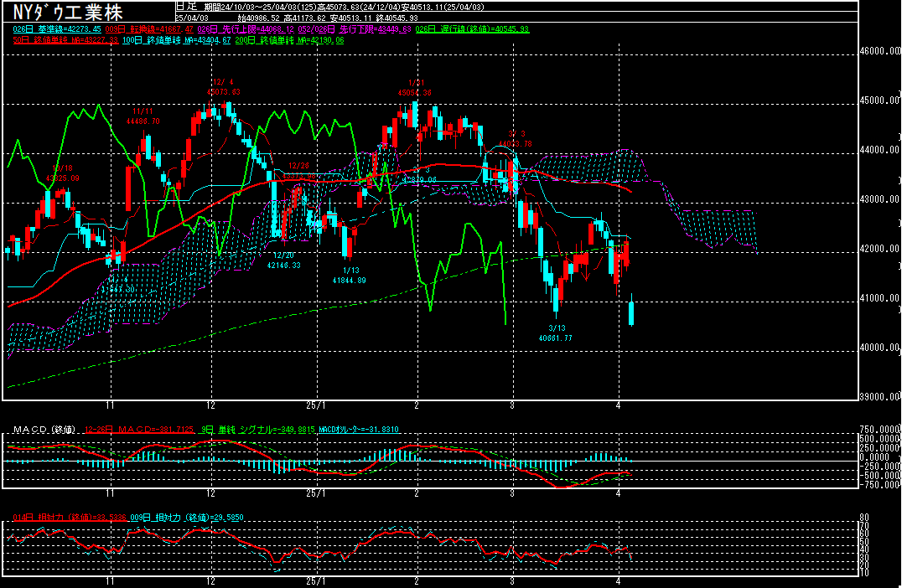Click the 750.0000 MACD axis label

[x=879, y=430]
